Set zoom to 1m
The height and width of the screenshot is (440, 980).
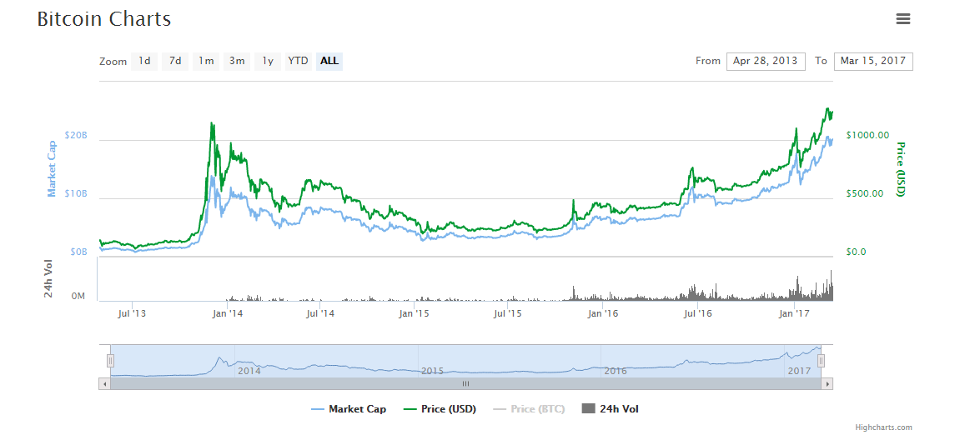pos(205,61)
